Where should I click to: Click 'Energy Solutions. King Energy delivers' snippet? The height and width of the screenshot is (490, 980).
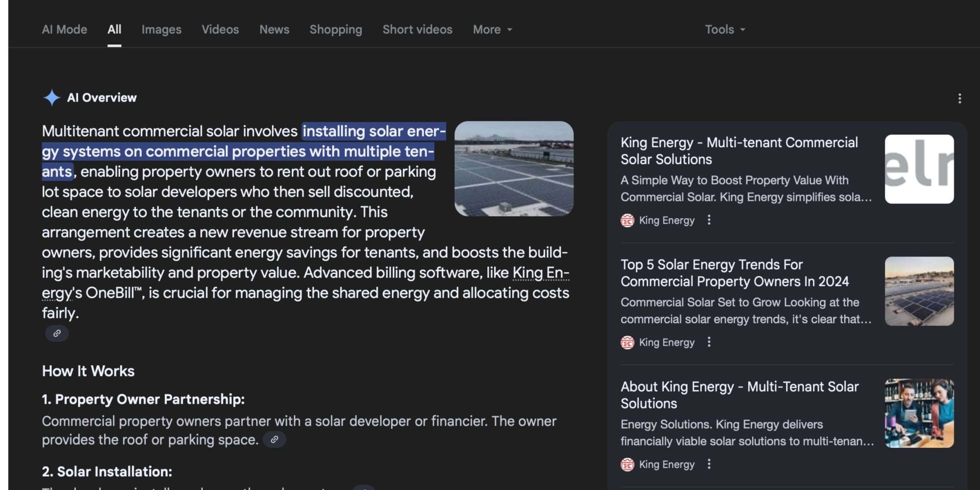[x=747, y=433]
